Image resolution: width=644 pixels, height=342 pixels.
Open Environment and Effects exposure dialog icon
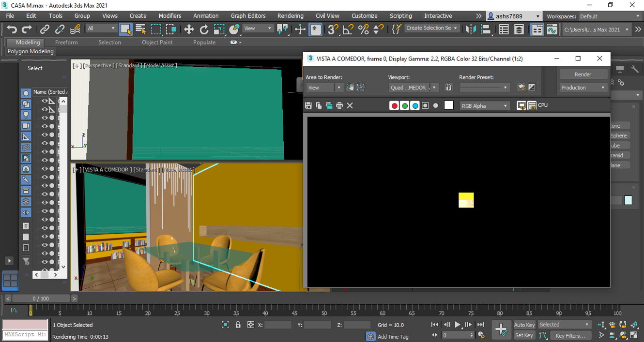click(x=532, y=88)
